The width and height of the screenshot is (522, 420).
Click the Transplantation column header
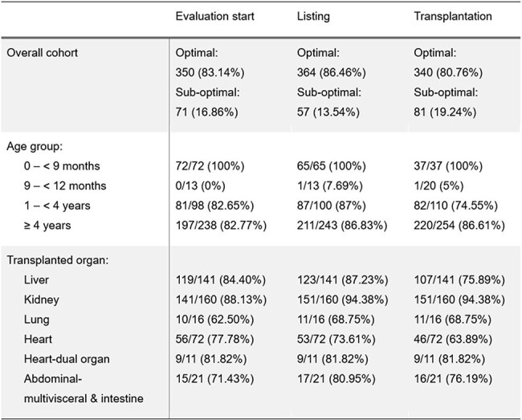tap(453, 16)
